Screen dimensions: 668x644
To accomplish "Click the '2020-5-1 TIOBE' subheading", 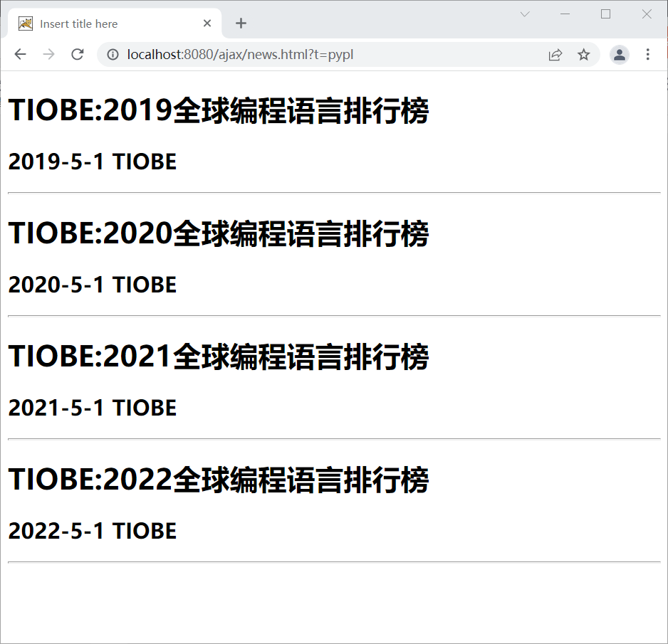I will click(x=92, y=285).
